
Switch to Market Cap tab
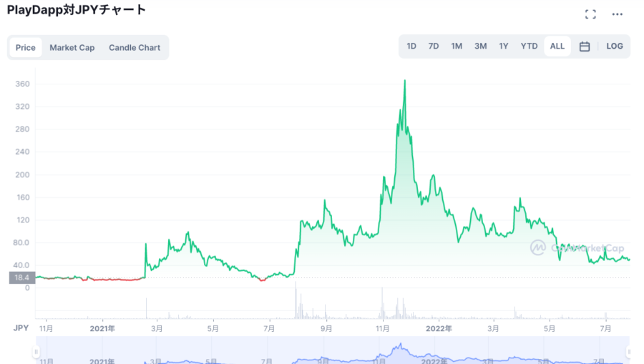tap(72, 48)
